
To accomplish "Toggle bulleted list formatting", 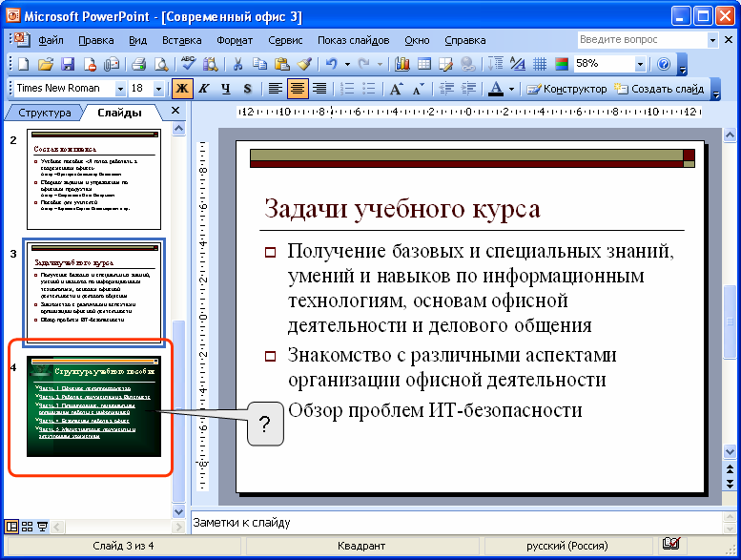I will coord(369,89).
